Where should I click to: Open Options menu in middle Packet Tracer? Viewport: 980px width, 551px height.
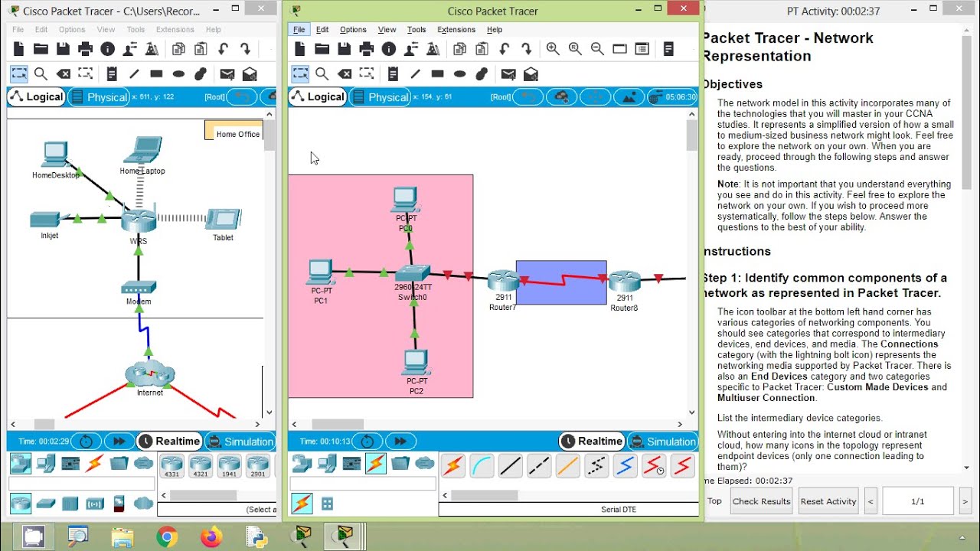tap(353, 30)
